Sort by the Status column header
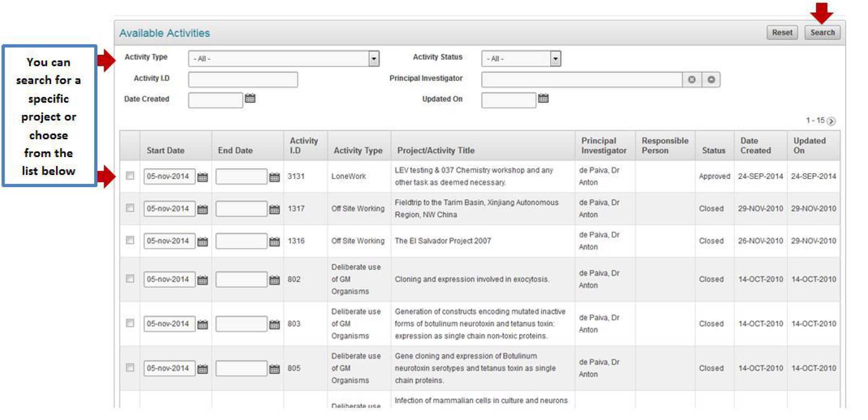Image resolution: width=868 pixels, height=420 pixels. tap(713, 150)
